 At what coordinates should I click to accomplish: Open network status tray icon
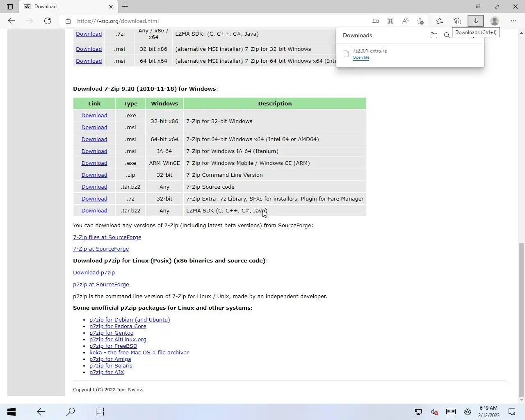418,412
